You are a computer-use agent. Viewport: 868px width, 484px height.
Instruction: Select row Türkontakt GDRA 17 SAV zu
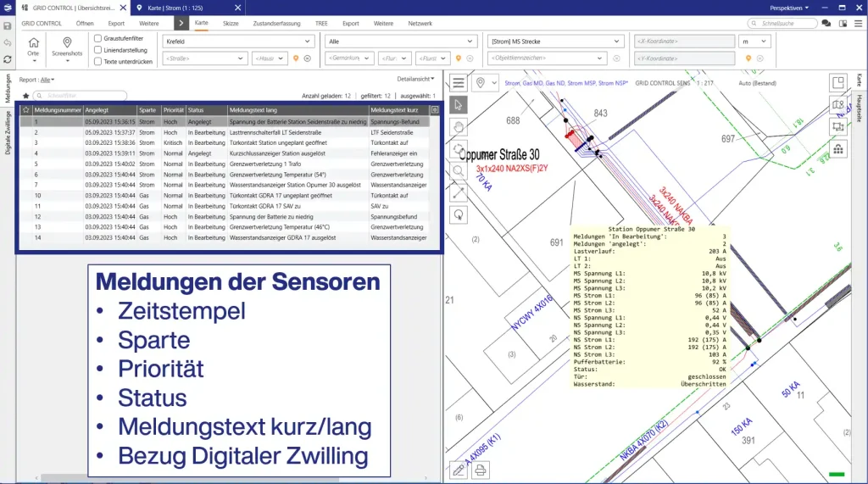coord(224,206)
